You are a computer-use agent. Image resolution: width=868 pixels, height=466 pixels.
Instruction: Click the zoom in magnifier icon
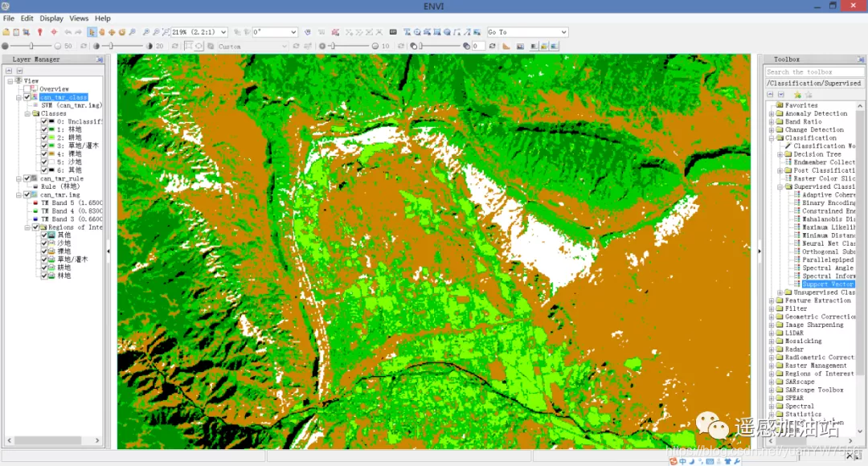tap(146, 32)
